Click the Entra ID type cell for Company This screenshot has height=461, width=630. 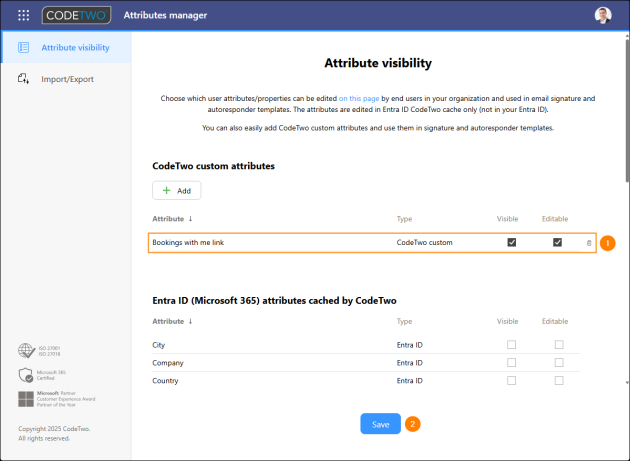pos(409,363)
